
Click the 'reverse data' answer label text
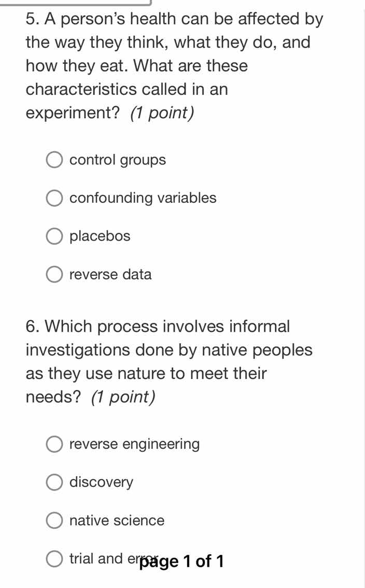[111, 274]
